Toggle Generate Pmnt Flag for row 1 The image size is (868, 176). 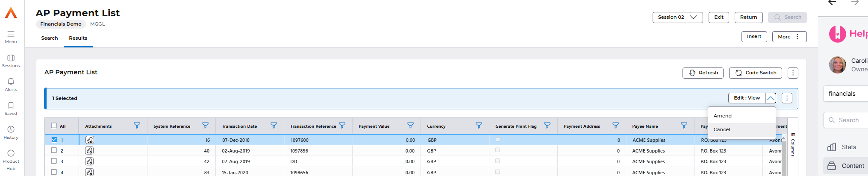(498, 139)
